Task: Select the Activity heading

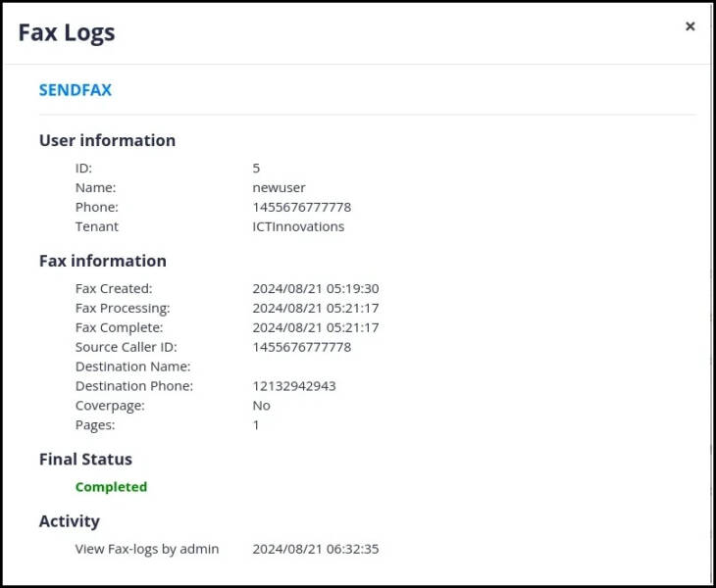Action: 70,521
